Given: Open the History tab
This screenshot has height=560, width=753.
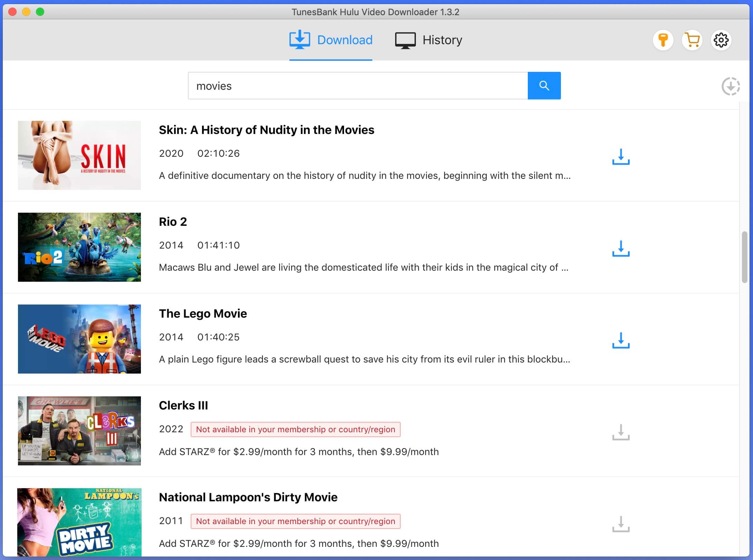Looking at the screenshot, I should pyautogui.click(x=428, y=39).
